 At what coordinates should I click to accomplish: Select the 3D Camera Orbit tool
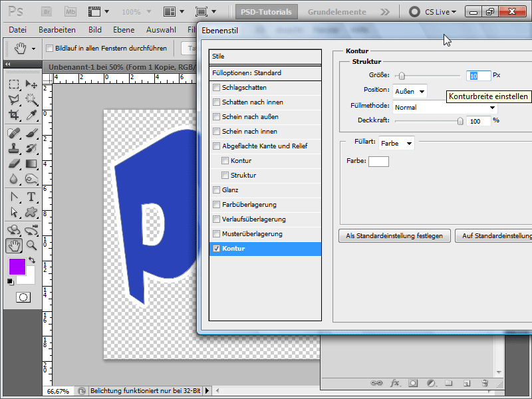pos(31,230)
